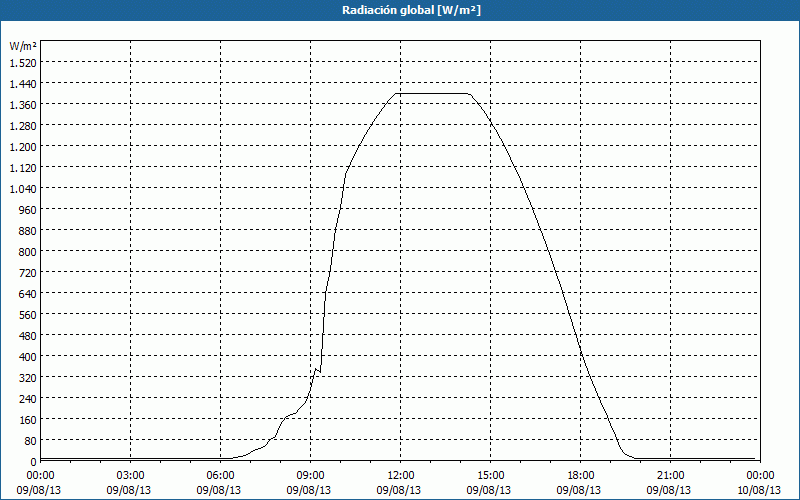The height and width of the screenshot is (500, 800).
Task: Select the 1.520 y-axis value
Action: pyautogui.click(x=23, y=62)
